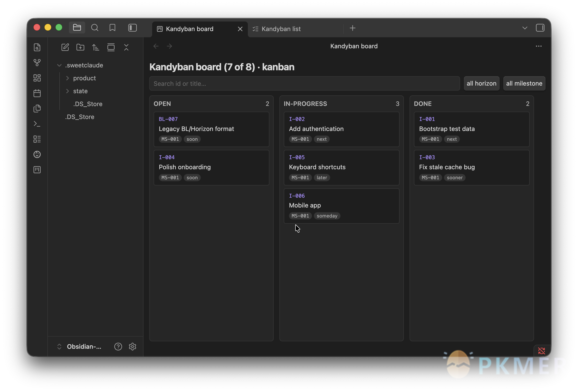
Task: Click the later tag on Keyboard shortcuts
Action: tap(322, 178)
